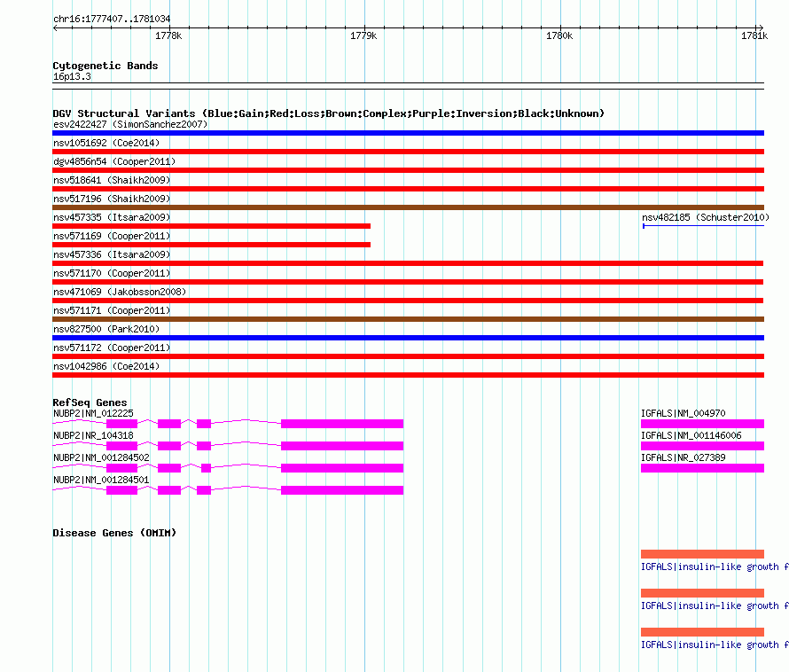Open the nsv571169 (Cooper2011) variant label
Viewport: 789px width, 672px height.
click(x=112, y=236)
